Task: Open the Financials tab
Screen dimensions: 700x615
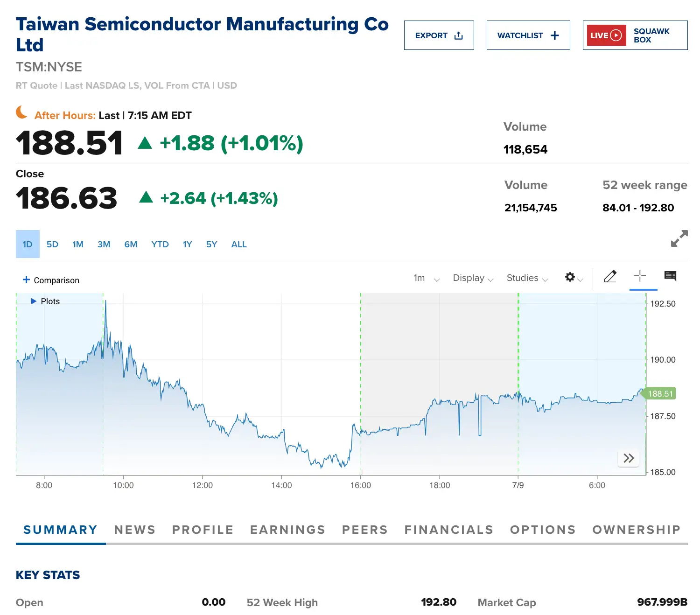Action: (x=449, y=530)
